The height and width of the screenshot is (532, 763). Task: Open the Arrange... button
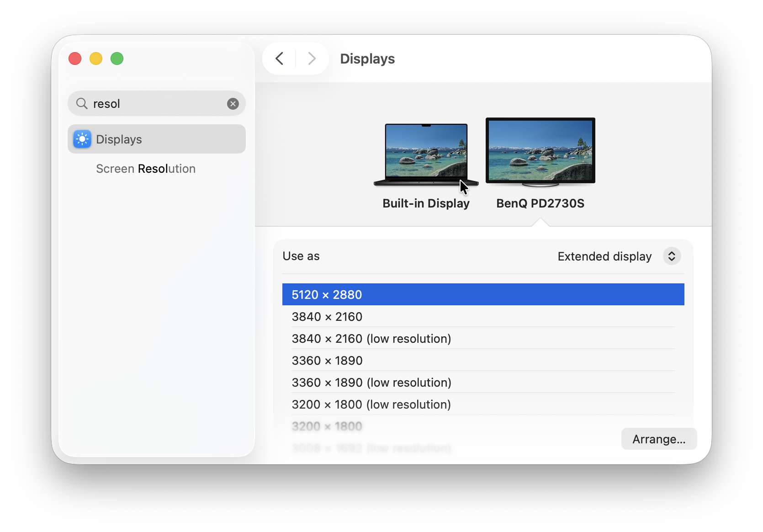(658, 439)
